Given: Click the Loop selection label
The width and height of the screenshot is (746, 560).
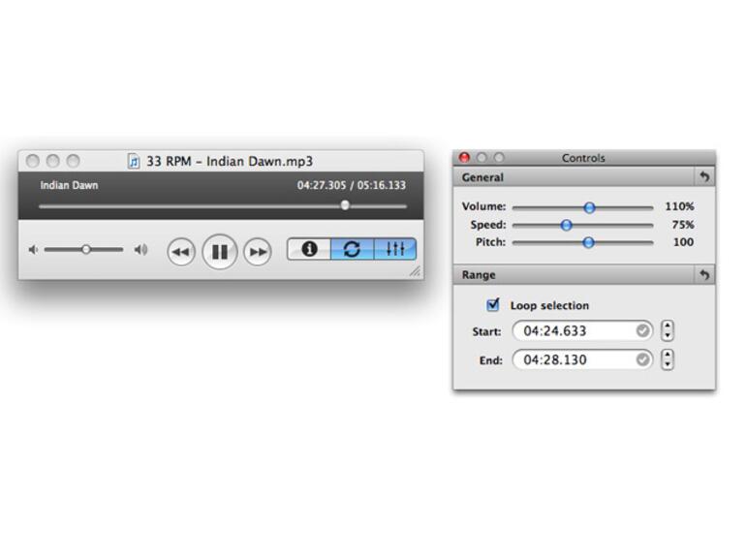Looking at the screenshot, I should (549, 305).
